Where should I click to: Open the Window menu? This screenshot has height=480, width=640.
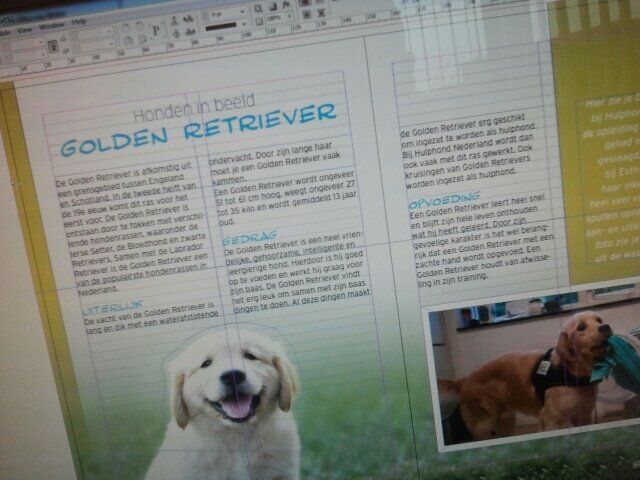click(x=52, y=26)
